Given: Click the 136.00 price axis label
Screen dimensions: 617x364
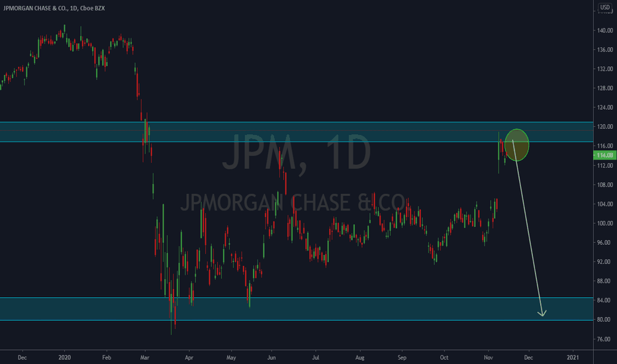Looking at the screenshot, I should click(605, 50).
